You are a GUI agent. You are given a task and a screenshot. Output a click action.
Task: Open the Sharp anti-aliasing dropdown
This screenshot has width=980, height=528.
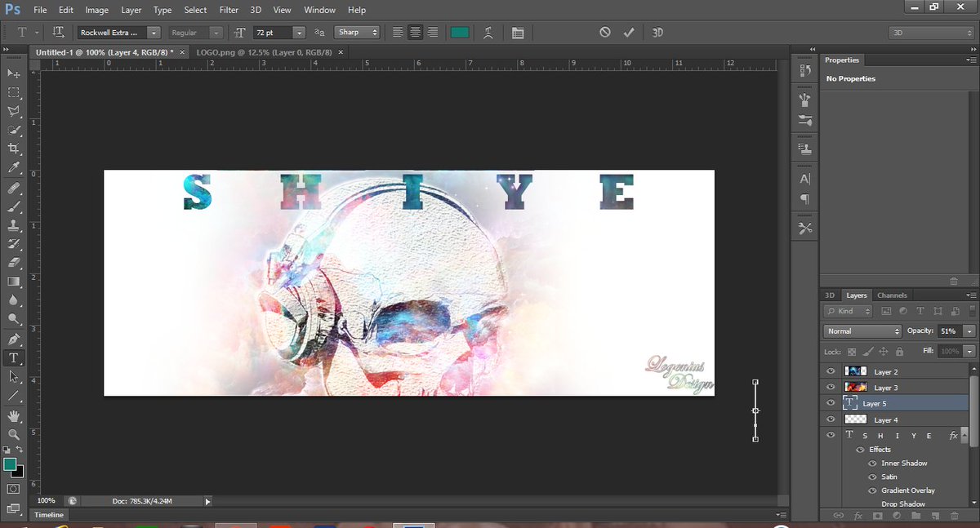(359, 33)
